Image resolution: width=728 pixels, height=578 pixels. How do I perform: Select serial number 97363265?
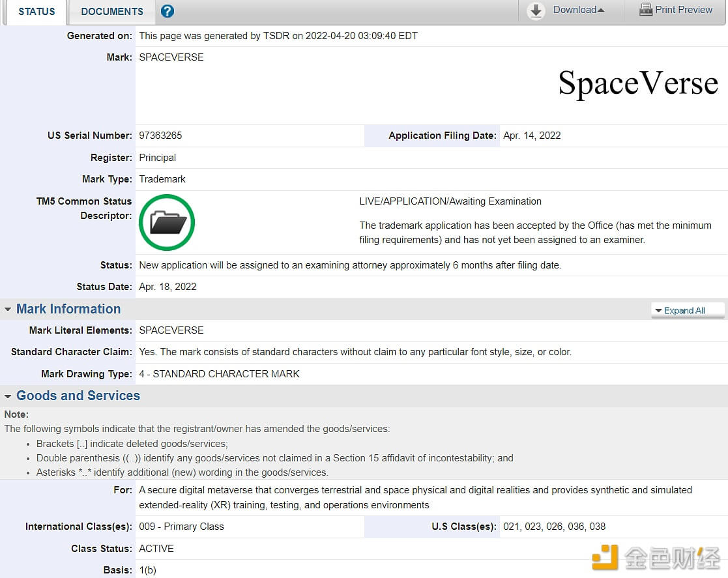160,136
